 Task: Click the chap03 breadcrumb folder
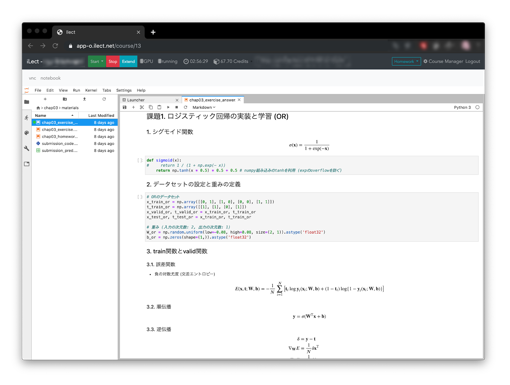click(x=51, y=108)
